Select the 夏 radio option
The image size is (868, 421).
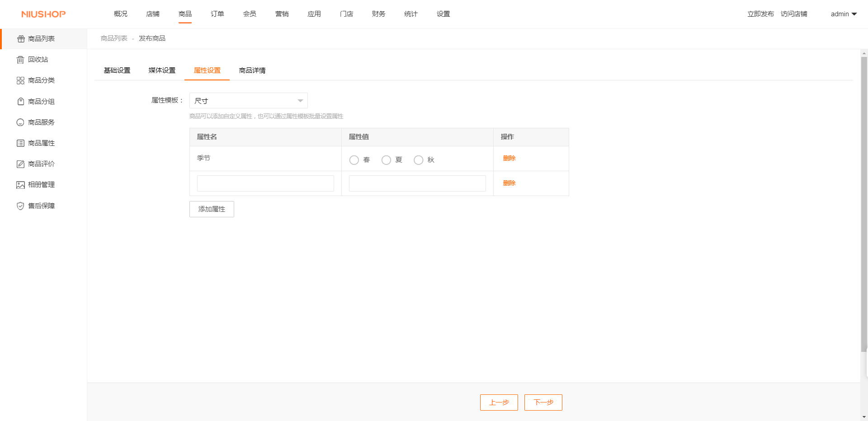[x=386, y=160]
